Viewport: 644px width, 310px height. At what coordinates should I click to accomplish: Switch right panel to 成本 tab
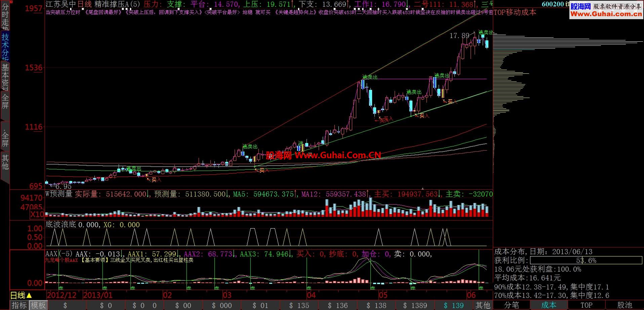click(549, 305)
